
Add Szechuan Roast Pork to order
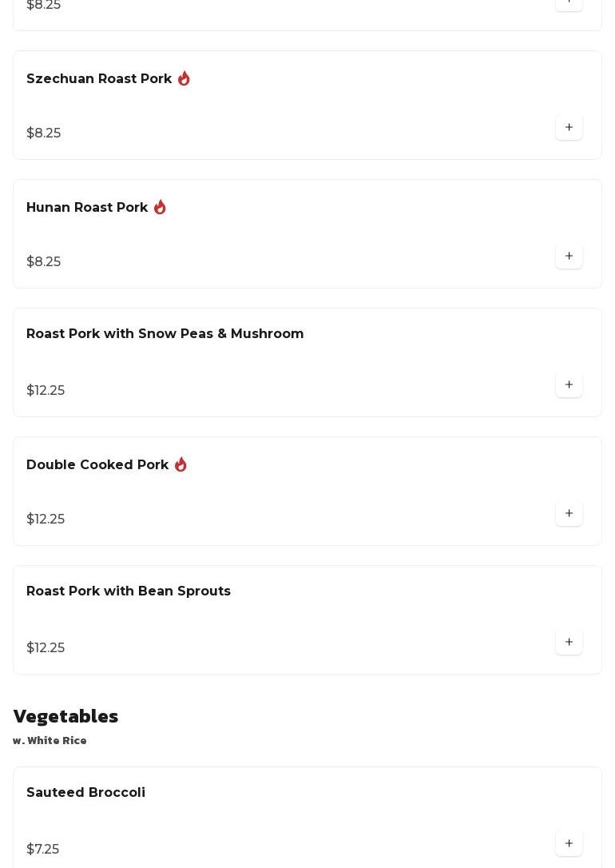[x=569, y=127]
